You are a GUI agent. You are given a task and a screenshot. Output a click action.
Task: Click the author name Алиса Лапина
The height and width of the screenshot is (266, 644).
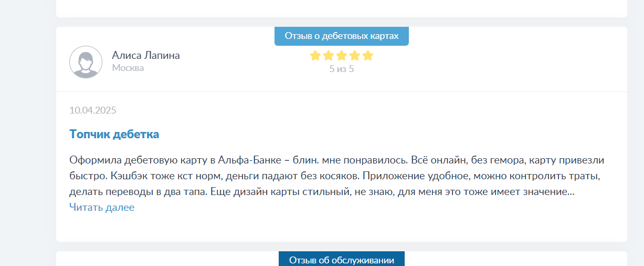[145, 56]
